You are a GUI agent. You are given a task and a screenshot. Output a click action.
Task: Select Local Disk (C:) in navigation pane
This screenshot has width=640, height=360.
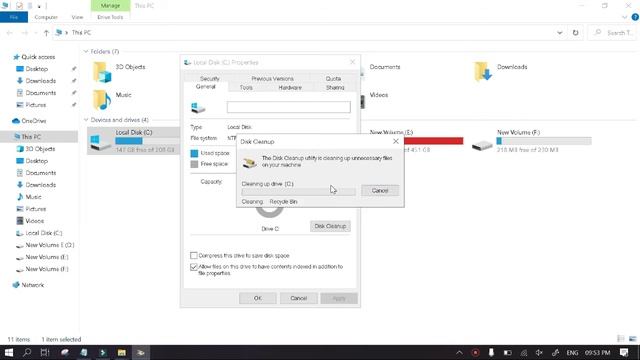click(x=44, y=233)
